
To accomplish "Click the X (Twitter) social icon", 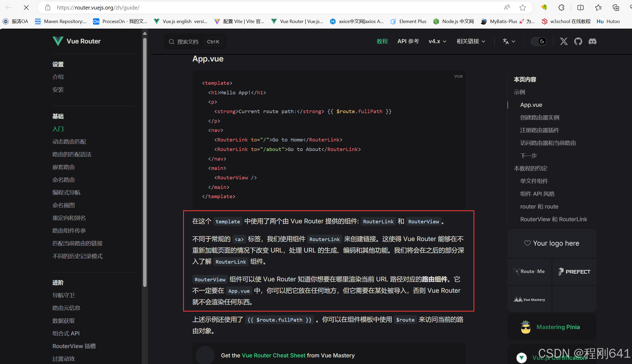I will (x=564, y=41).
